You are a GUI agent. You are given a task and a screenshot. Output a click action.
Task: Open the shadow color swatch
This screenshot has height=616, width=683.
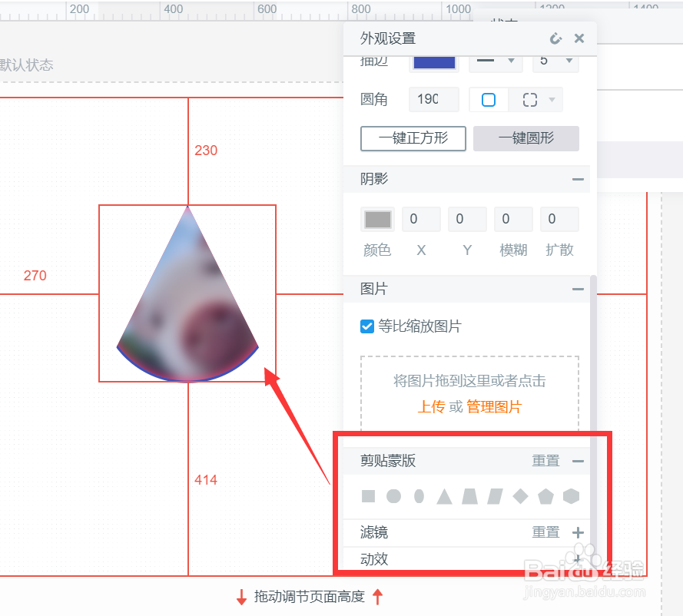point(378,220)
